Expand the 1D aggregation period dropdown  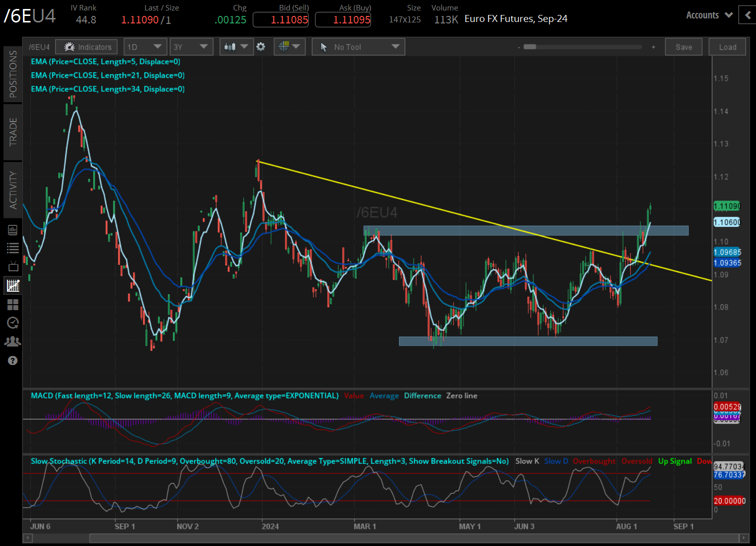[x=145, y=47]
